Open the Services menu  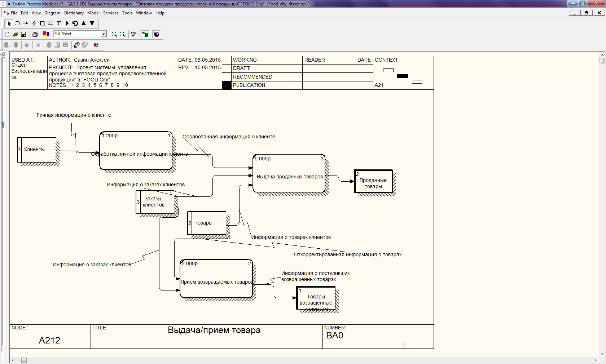[x=110, y=13]
